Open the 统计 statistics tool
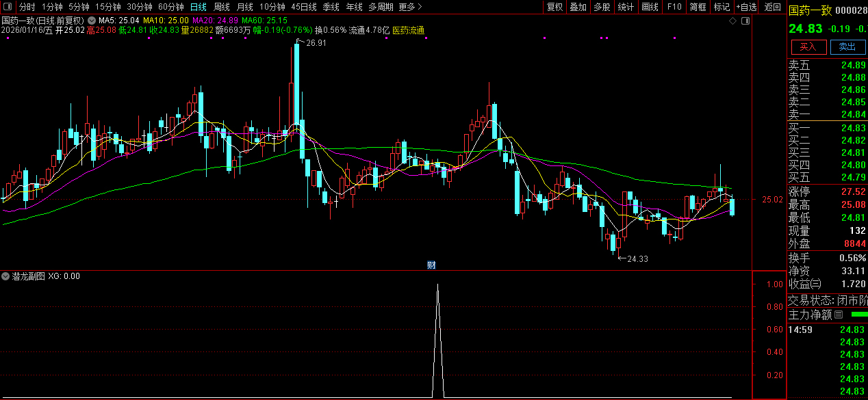The height and width of the screenshot is (400, 868). coord(626,7)
